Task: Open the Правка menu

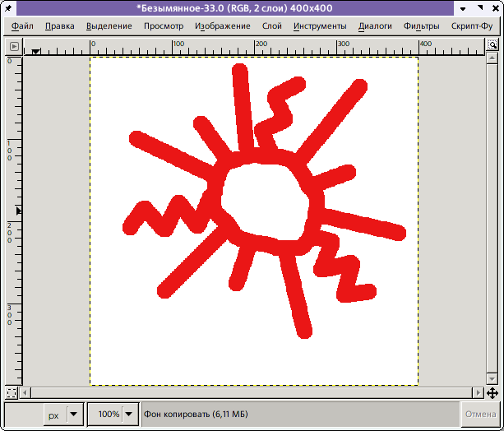Action: click(x=60, y=25)
